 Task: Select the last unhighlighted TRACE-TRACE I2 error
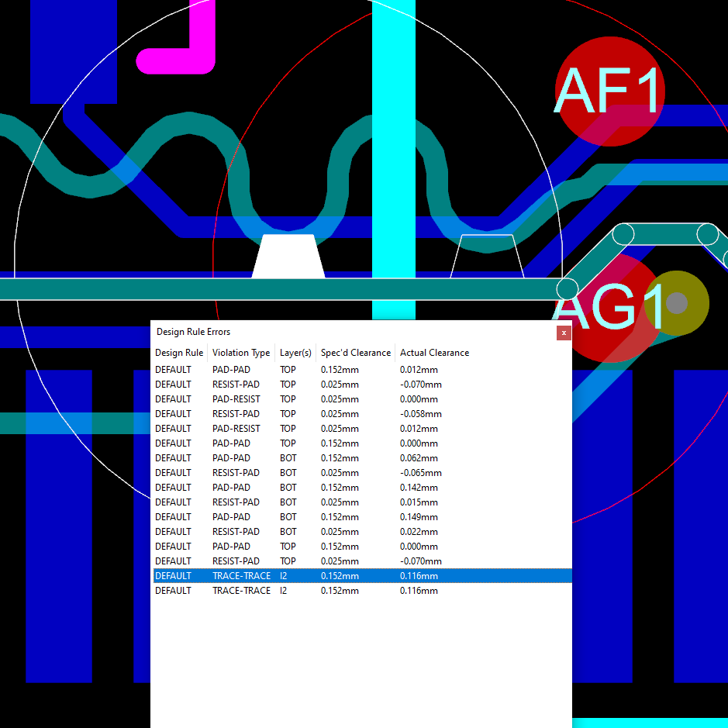coord(310,591)
